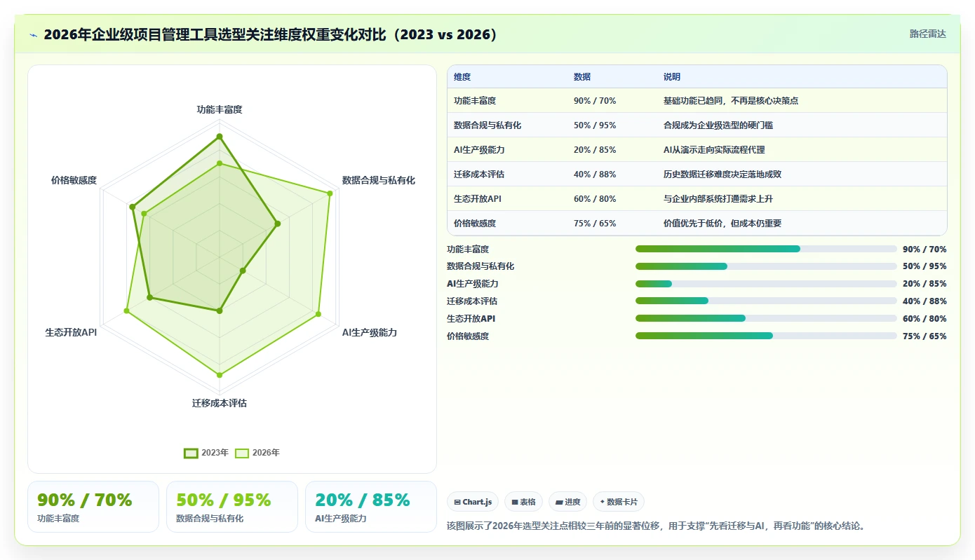Click the radar axis label 数据合规与私有化
The image size is (975, 560).
coord(379,180)
